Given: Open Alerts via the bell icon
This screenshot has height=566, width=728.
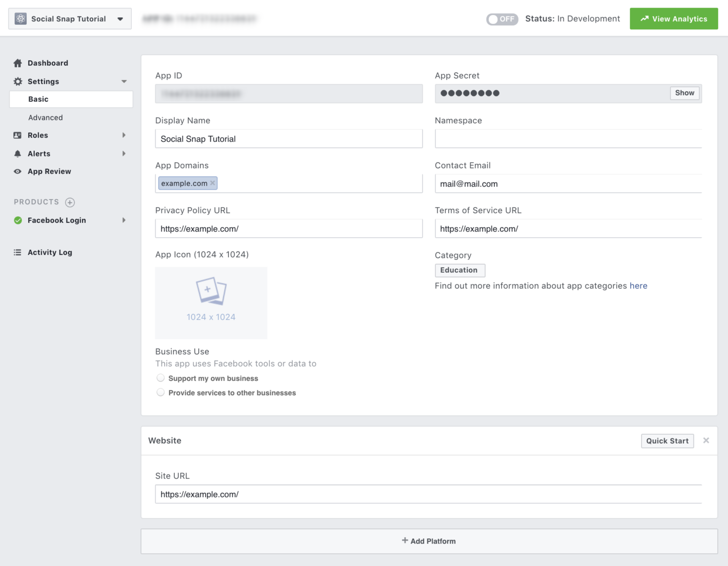Looking at the screenshot, I should coord(18,154).
